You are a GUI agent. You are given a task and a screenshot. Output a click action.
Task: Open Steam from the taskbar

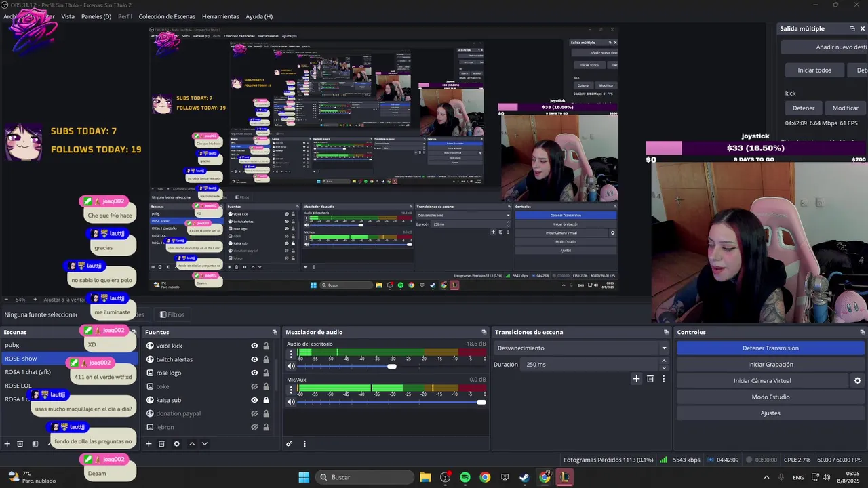525,477
